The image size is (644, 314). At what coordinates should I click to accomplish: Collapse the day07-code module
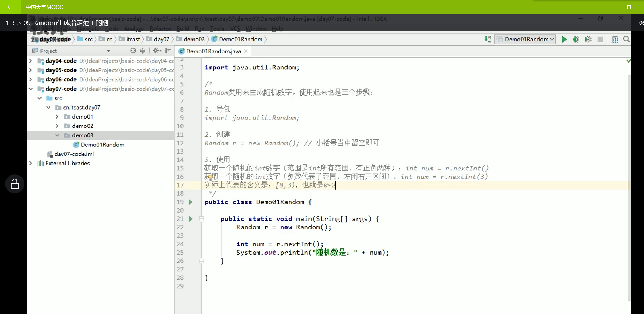tap(31, 89)
